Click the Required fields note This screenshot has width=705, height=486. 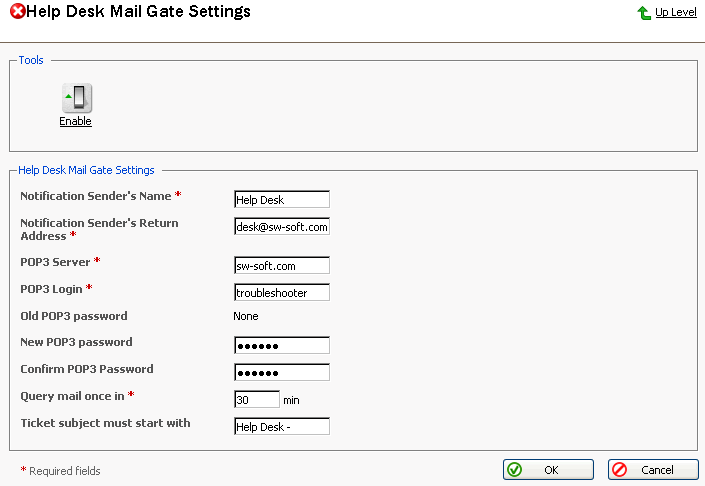[x=64, y=471]
